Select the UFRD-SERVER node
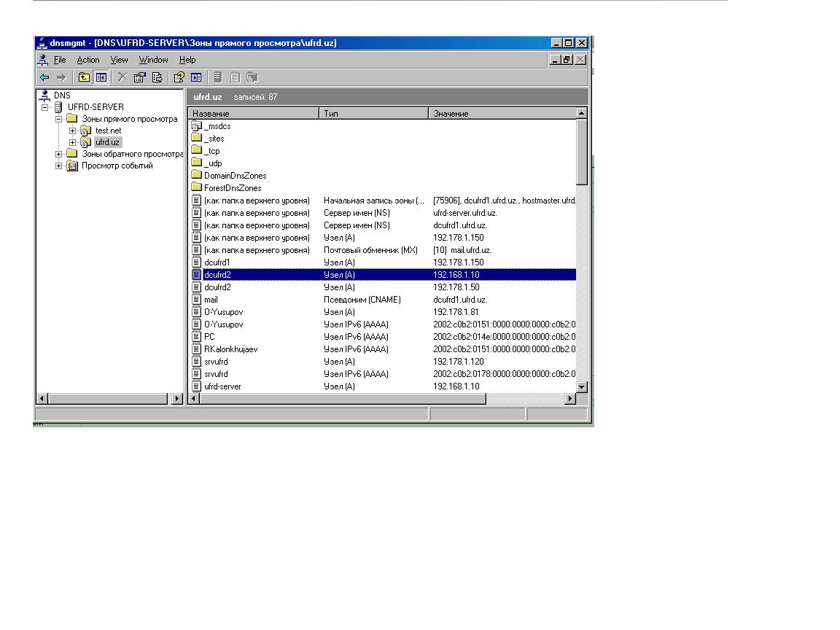Screen dimensions: 840x630 (96, 107)
